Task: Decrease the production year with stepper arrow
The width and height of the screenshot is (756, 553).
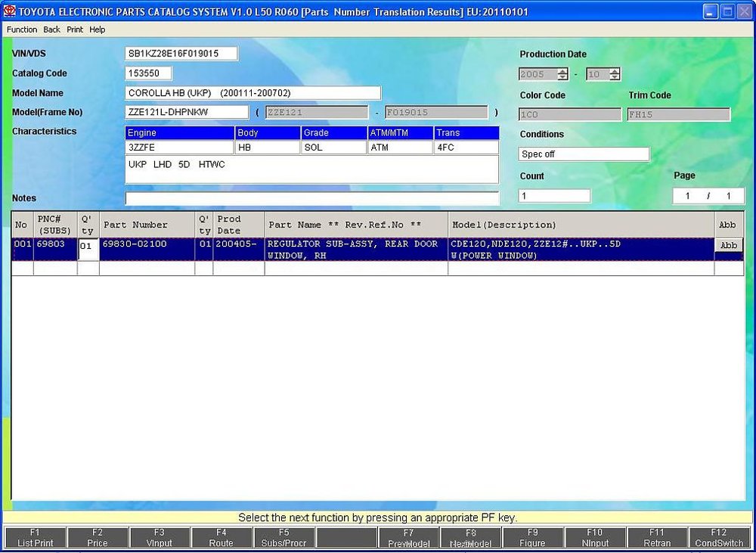Action: click(562, 77)
